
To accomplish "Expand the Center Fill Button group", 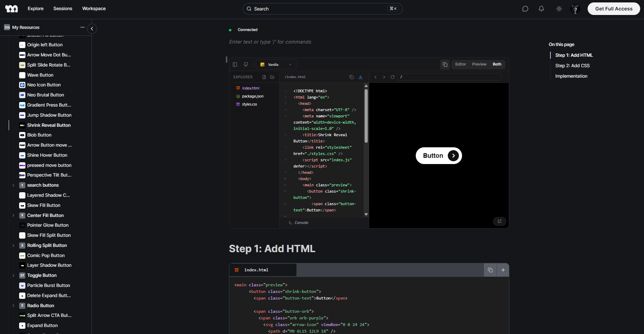I will [x=13, y=216].
